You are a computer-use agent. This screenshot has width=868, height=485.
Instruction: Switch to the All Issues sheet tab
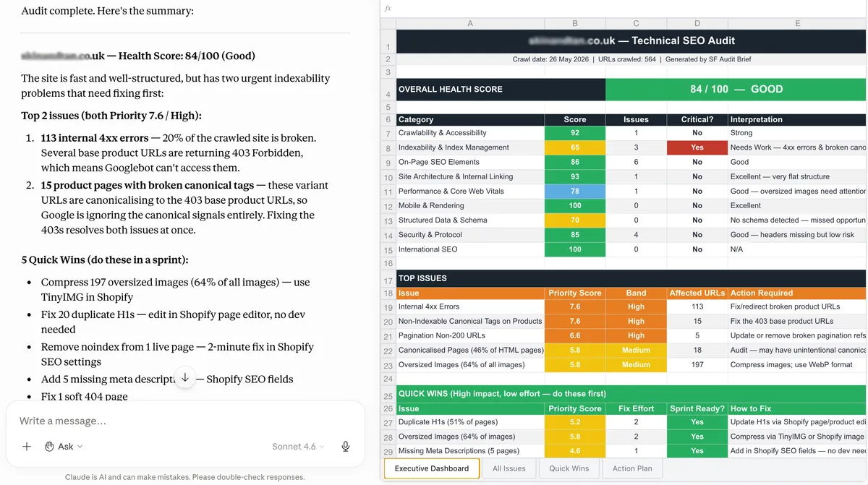pos(509,468)
